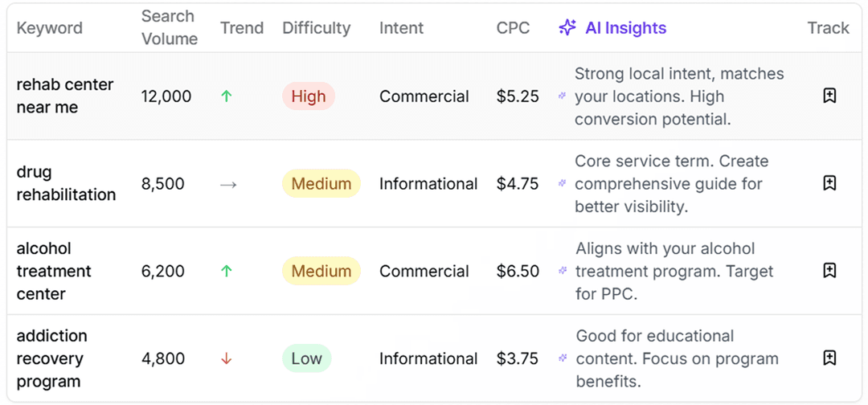Track the 'drug rehabilitation' keyword
The image size is (868, 405).
coord(830,183)
